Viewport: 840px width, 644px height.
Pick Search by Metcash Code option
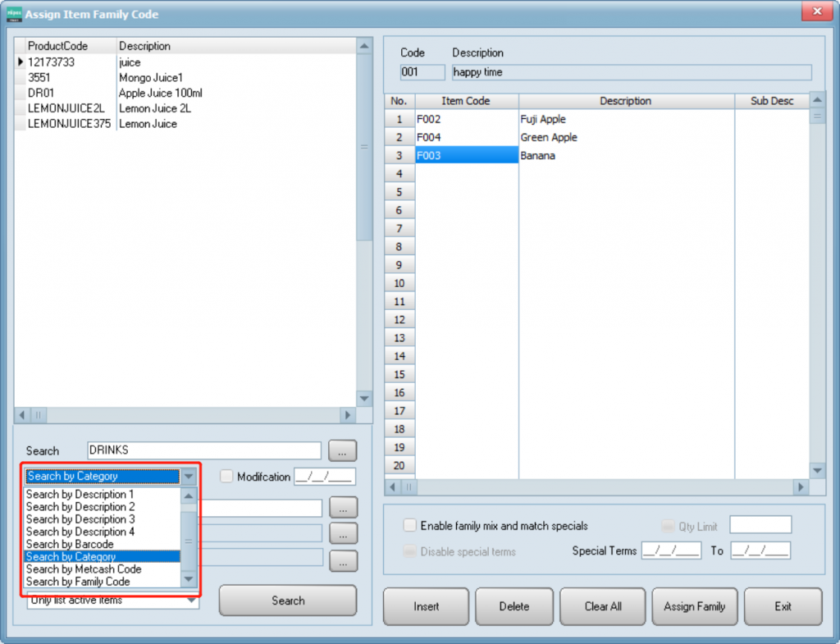[x=84, y=569]
